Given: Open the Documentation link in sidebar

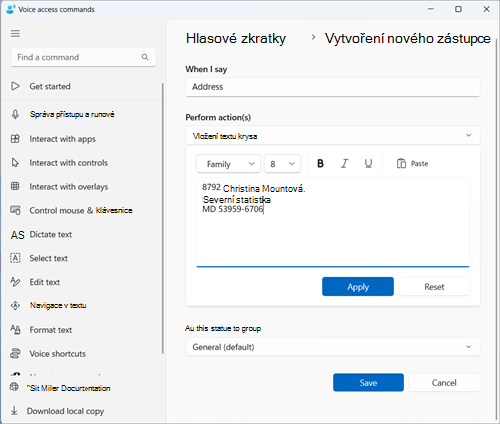Looking at the screenshot, I should pyautogui.click(x=69, y=388).
